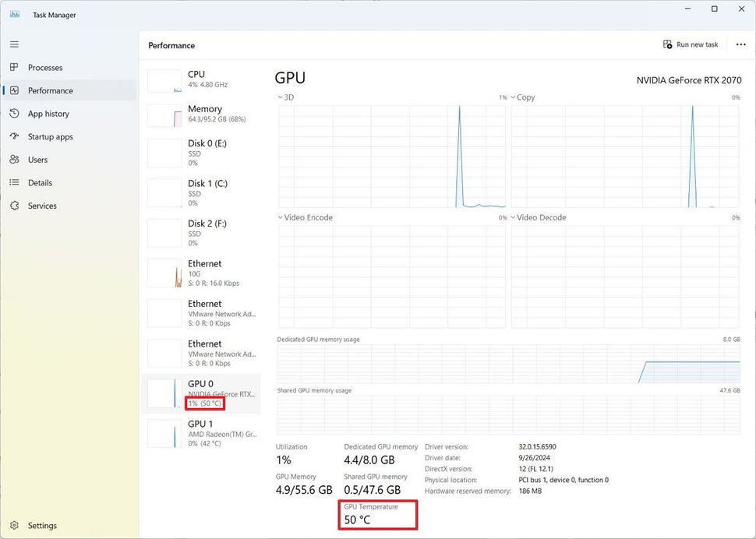The width and height of the screenshot is (756, 539).
Task: Collapse the 3D engine graph
Action: [x=281, y=97]
